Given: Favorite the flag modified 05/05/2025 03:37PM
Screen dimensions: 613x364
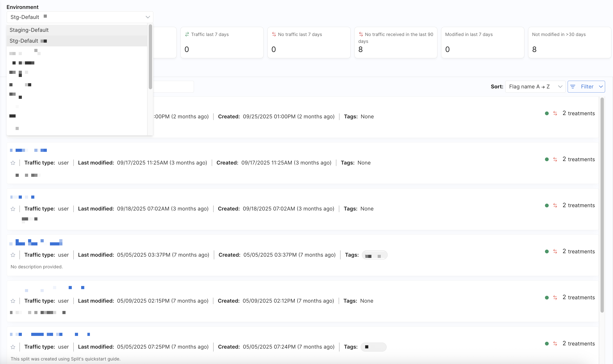Looking at the screenshot, I should [x=13, y=255].
